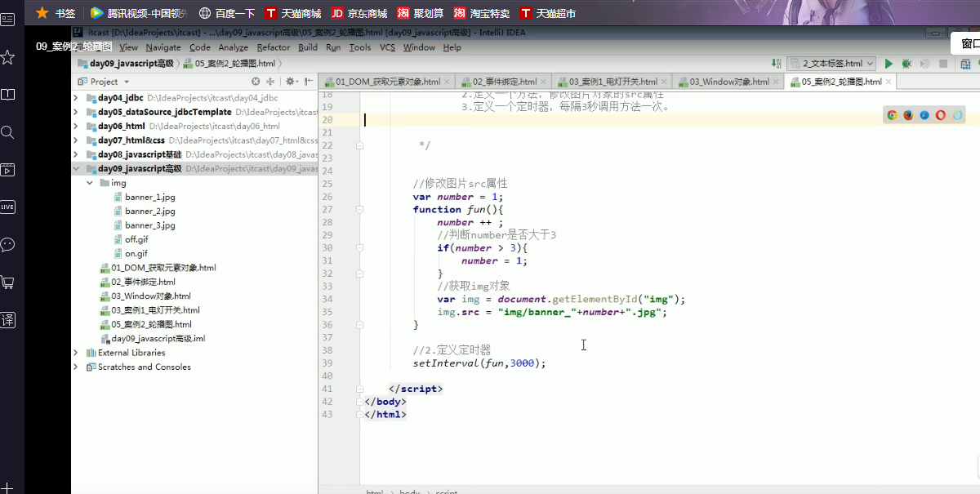980x494 pixels.
Task: Open 腾讯视频 bookmark link
Action: [139, 13]
